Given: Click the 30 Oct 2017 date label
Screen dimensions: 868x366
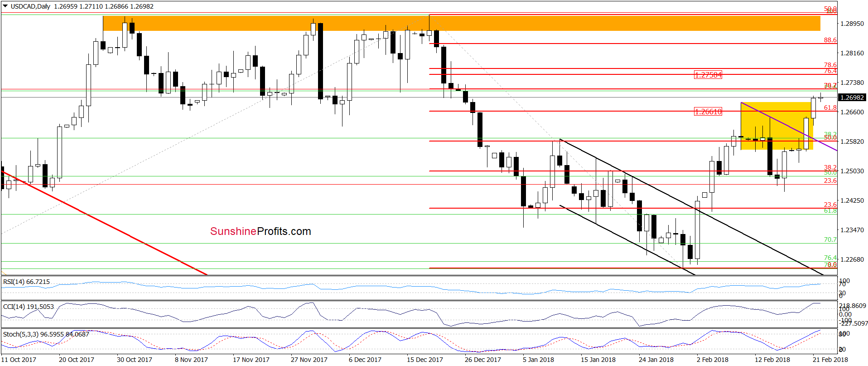Looking at the screenshot, I should (135, 360).
